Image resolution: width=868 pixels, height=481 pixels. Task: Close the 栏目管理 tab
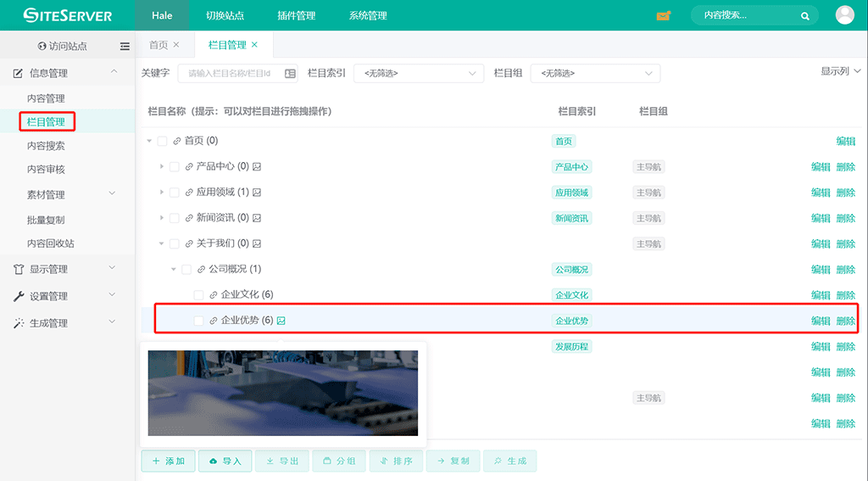(x=254, y=45)
